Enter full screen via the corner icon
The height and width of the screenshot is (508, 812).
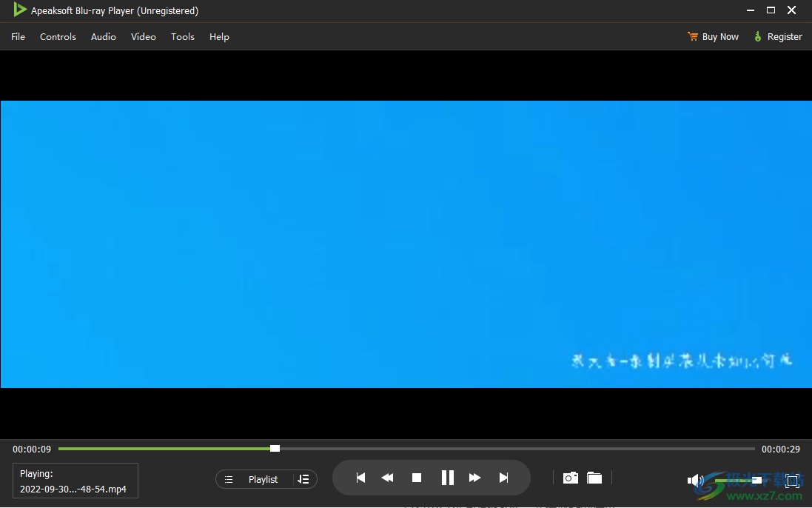click(x=794, y=480)
